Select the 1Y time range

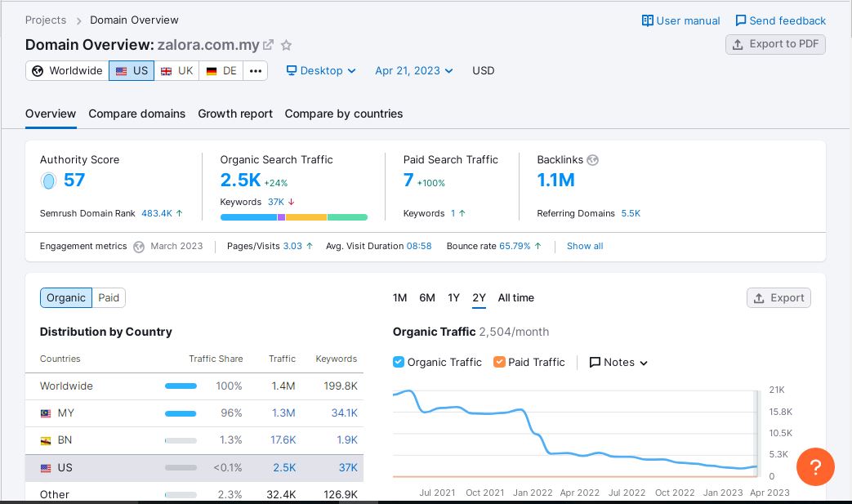tap(453, 298)
